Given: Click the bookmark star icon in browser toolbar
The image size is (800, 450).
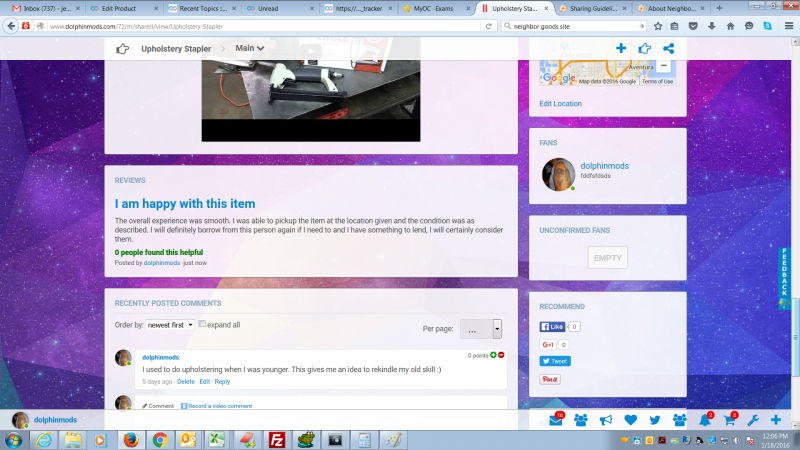Looking at the screenshot, I should coord(658,26).
